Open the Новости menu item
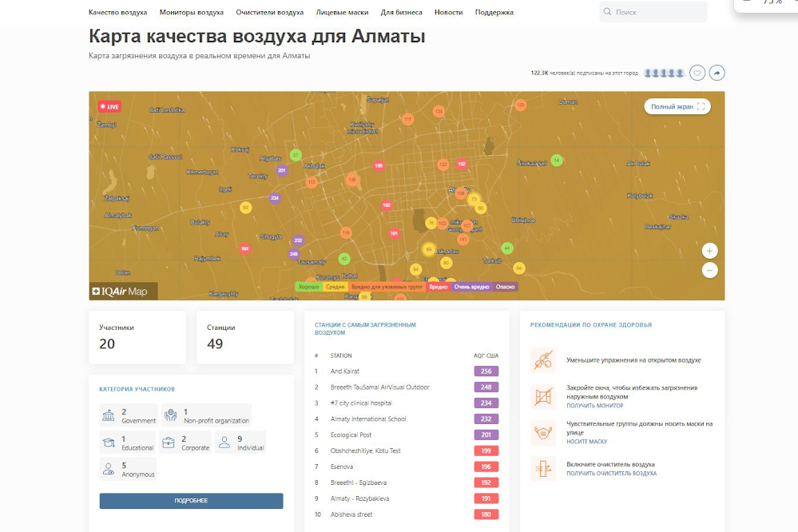This screenshot has width=798, height=532. (448, 13)
